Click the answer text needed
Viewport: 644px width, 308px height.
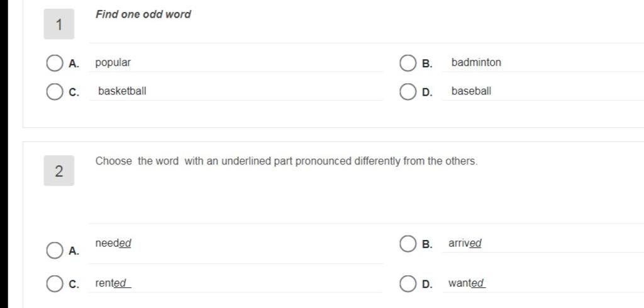click(113, 243)
